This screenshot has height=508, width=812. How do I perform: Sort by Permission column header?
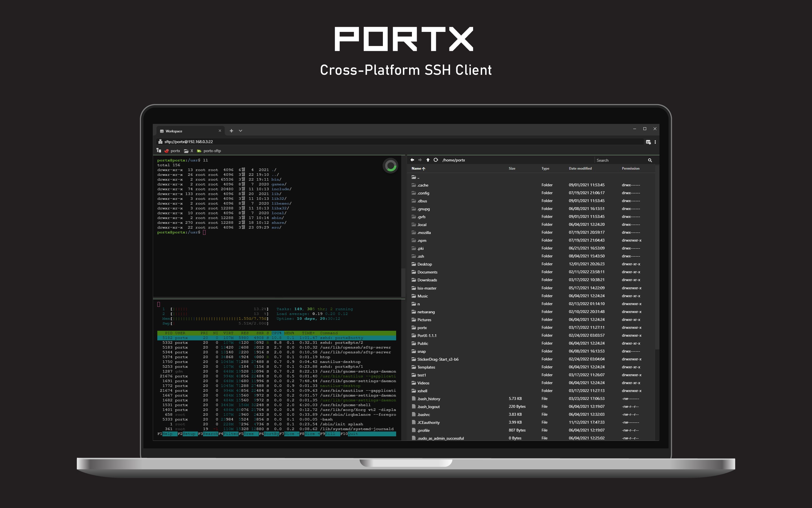click(630, 168)
